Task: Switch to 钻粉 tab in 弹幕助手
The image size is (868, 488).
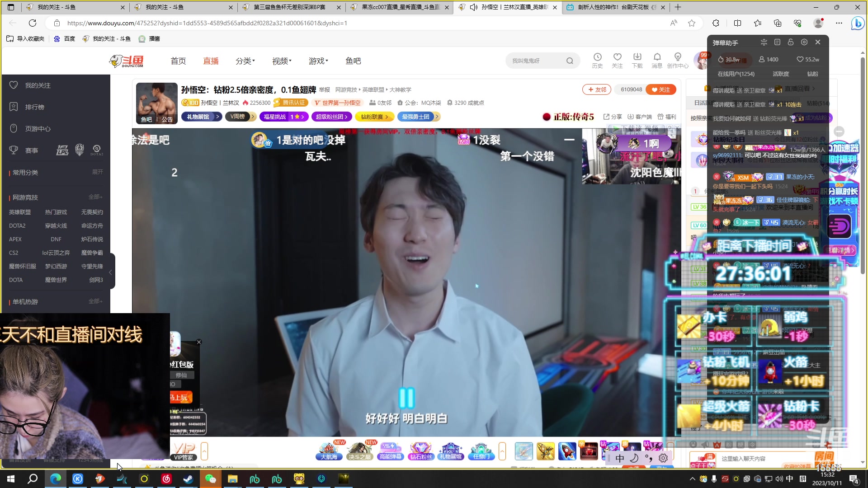Action: (x=812, y=74)
